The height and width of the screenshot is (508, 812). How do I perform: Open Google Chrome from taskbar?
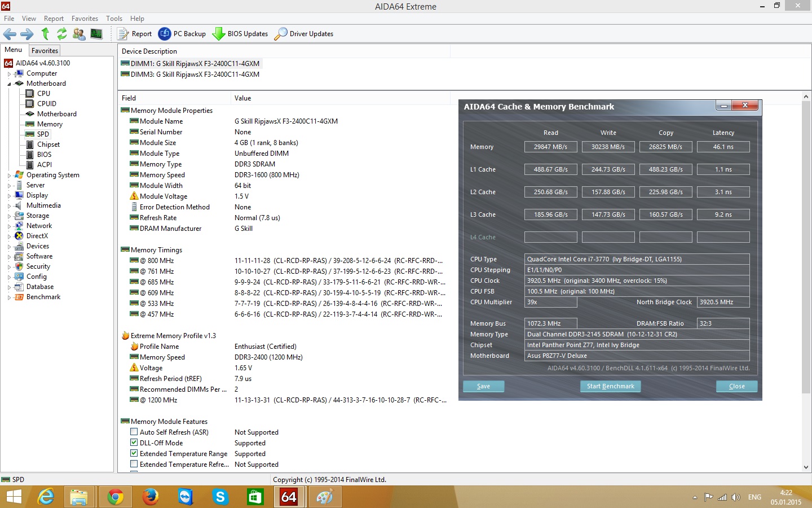tap(115, 497)
